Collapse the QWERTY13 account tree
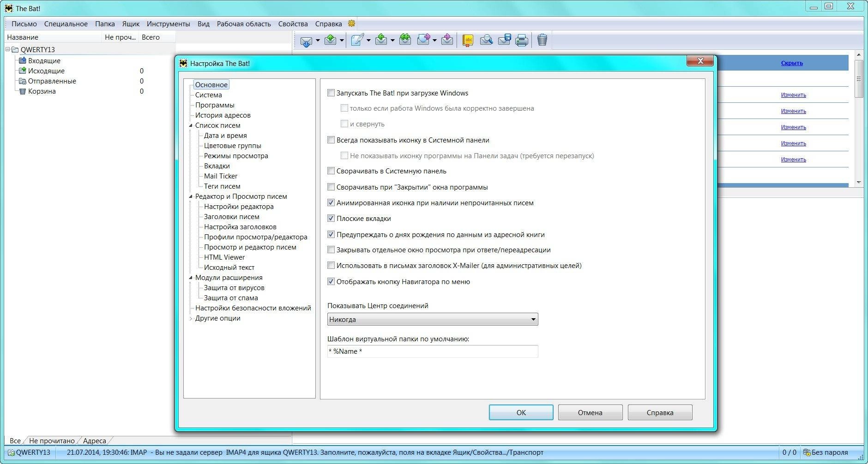868x464 pixels. coord(8,49)
